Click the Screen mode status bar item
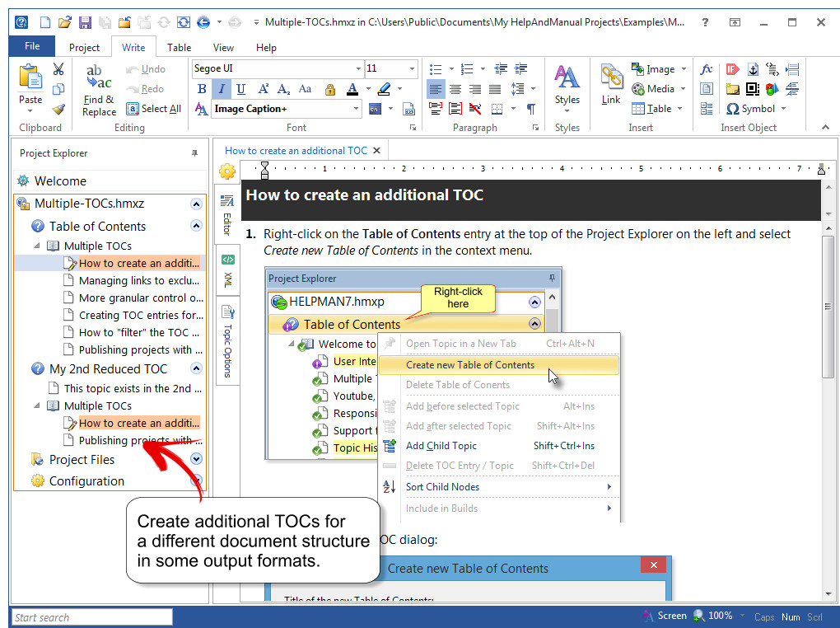840x628 pixels. (x=665, y=616)
